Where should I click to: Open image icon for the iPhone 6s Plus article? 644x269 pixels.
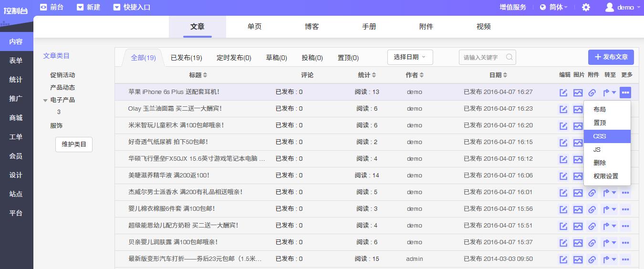pyautogui.click(x=578, y=93)
